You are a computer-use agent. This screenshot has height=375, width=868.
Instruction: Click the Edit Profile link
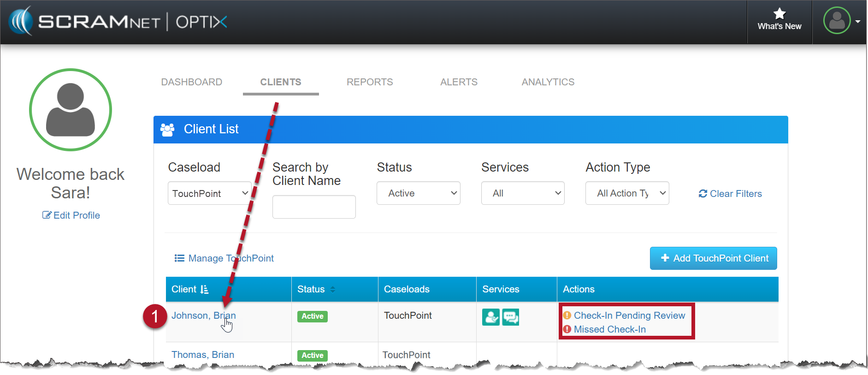(x=71, y=215)
